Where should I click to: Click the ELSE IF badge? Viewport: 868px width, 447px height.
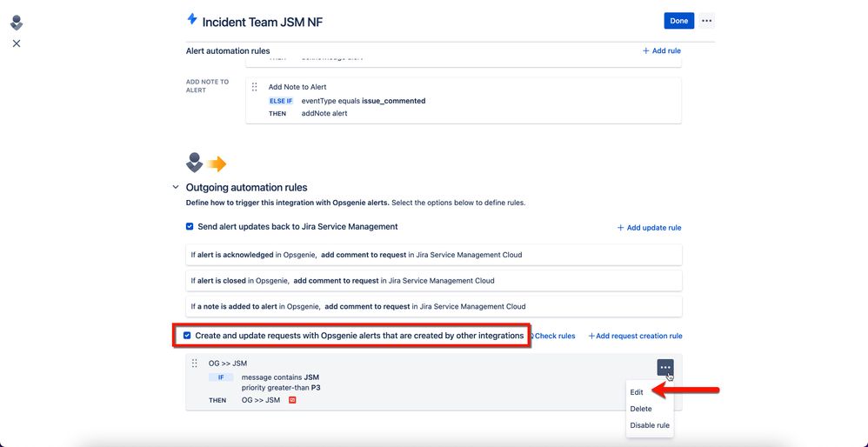(281, 101)
